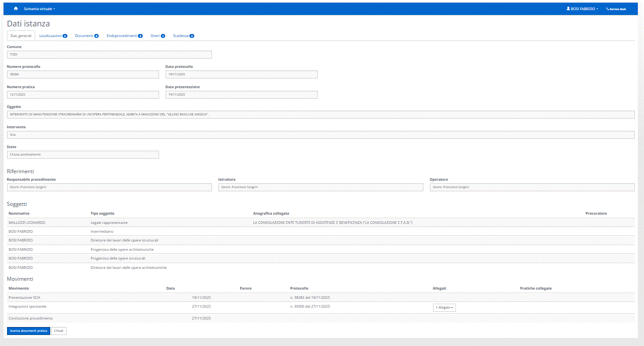
Task: Click the home icon in top bar
Action: (x=16, y=9)
